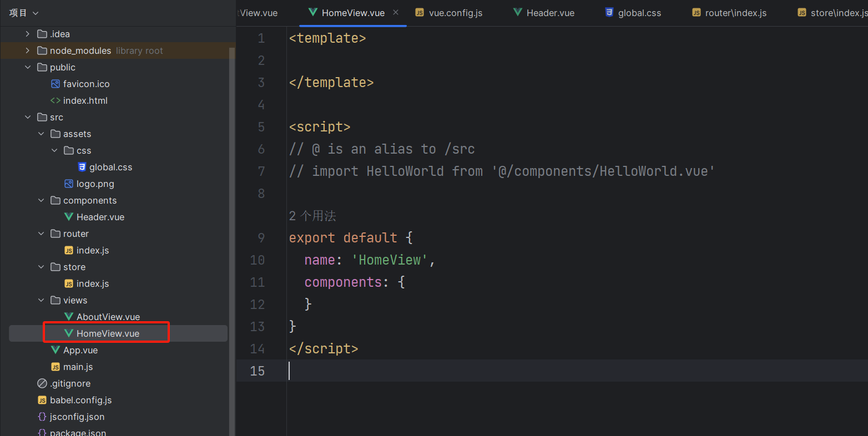868x436 pixels.
Task: Click the closing </script> tag on line 14
Action: tap(324, 349)
